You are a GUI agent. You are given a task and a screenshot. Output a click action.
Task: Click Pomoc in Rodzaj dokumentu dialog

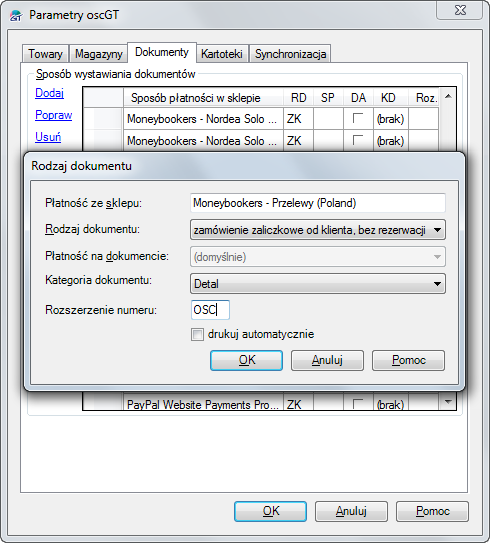point(408,360)
